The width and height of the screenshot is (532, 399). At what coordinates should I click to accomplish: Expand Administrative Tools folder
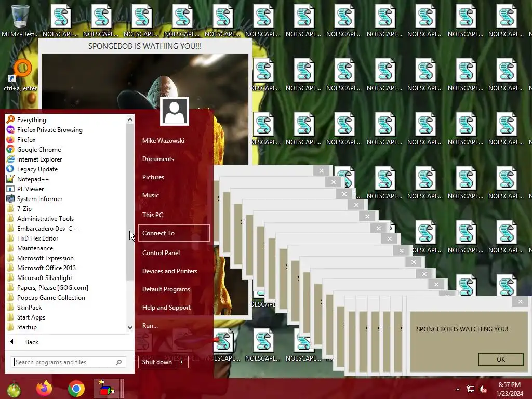point(66,219)
